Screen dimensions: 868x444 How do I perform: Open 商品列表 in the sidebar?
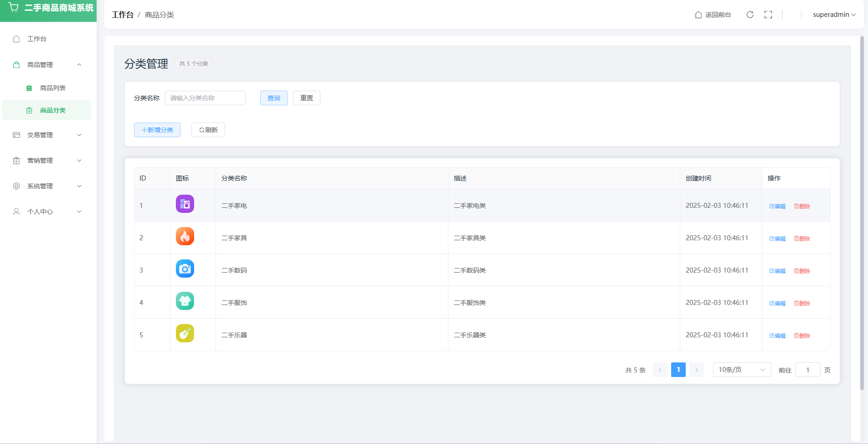(x=52, y=88)
